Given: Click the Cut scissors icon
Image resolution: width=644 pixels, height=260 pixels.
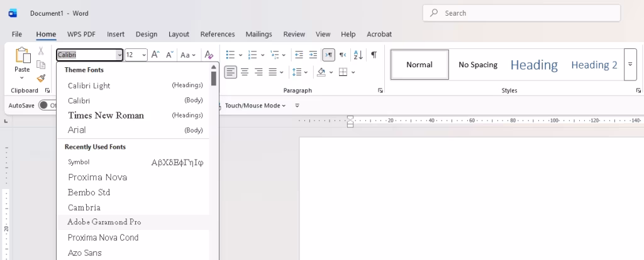Looking at the screenshot, I should [41, 51].
